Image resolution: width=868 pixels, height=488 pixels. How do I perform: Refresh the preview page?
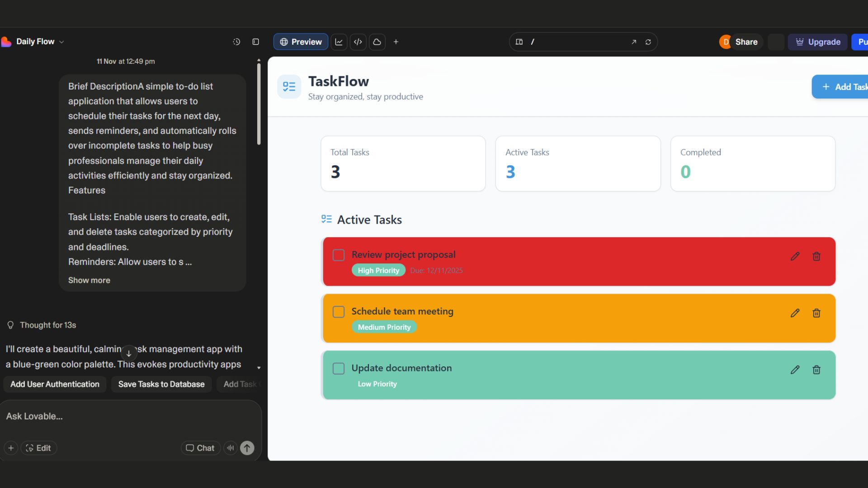pos(648,42)
